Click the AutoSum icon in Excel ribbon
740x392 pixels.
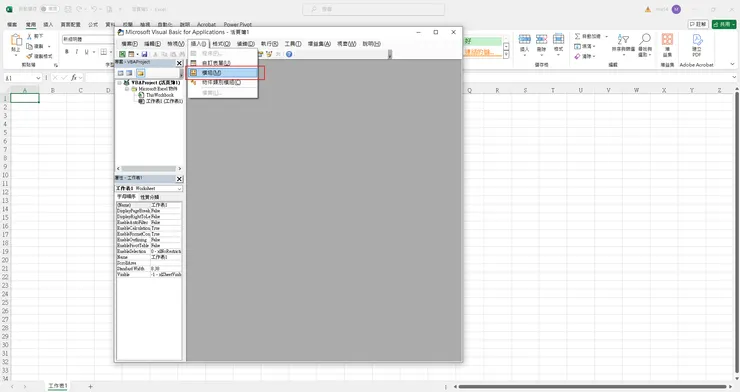(578, 36)
